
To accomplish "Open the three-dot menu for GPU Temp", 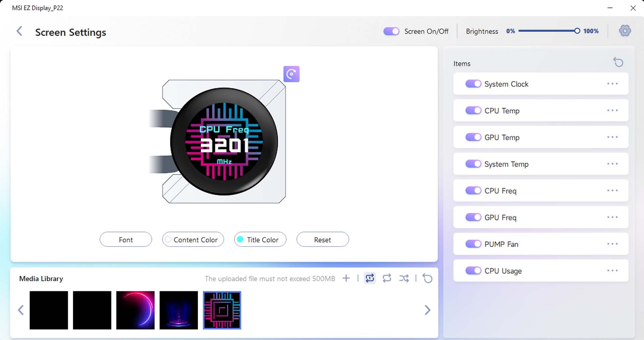I will (612, 137).
